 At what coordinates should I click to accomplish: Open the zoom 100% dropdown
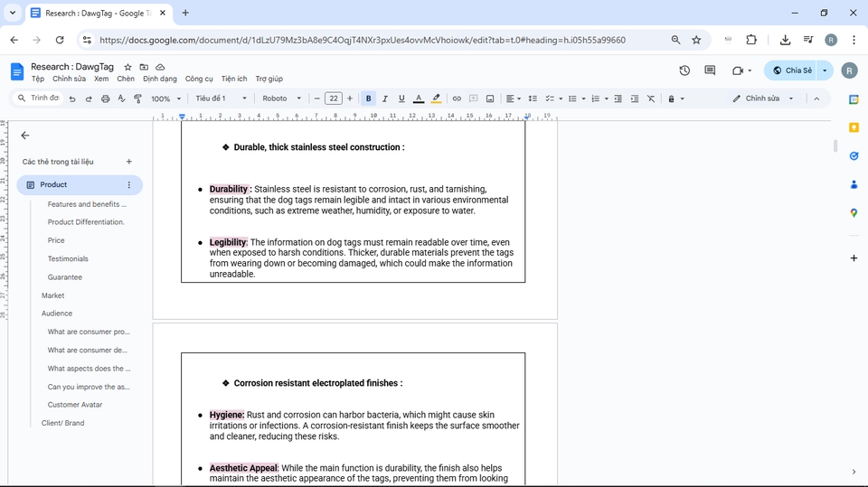pos(165,98)
